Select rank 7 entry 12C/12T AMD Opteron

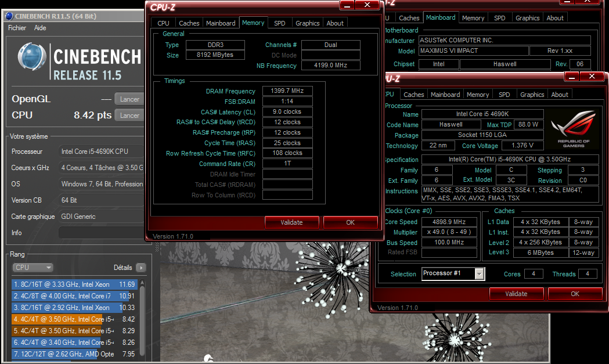(74, 354)
